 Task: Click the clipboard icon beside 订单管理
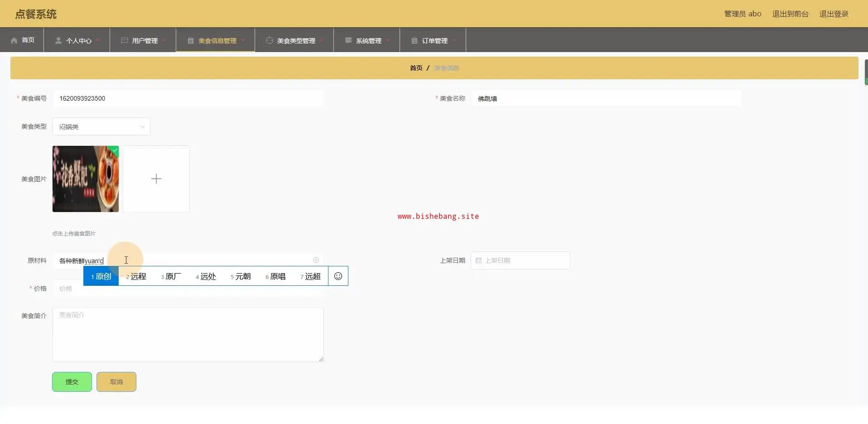414,40
